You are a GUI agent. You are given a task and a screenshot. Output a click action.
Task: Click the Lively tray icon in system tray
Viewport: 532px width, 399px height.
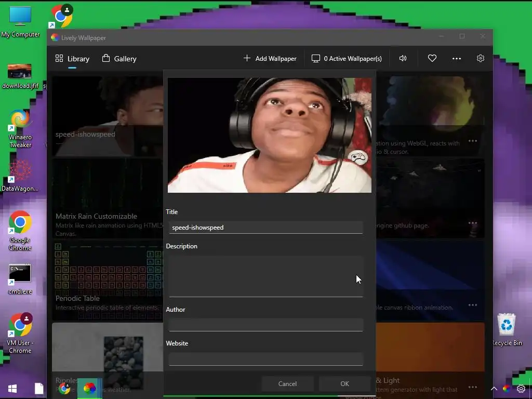pos(506,389)
